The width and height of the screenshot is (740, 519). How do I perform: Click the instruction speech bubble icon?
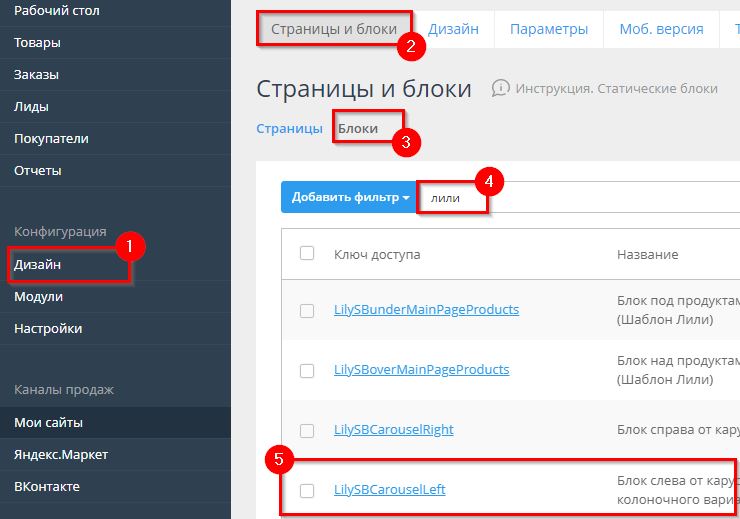pyautogui.click(x=501, y=88)
